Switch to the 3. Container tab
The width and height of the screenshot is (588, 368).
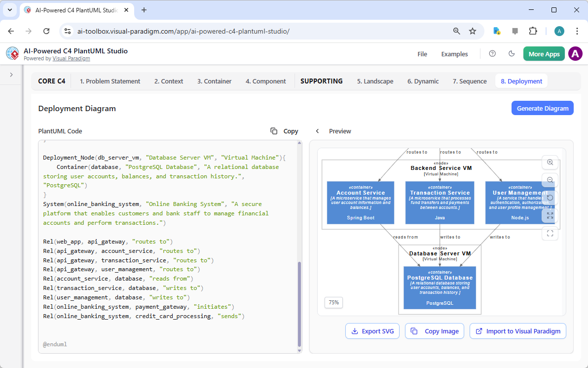[214, 81]
